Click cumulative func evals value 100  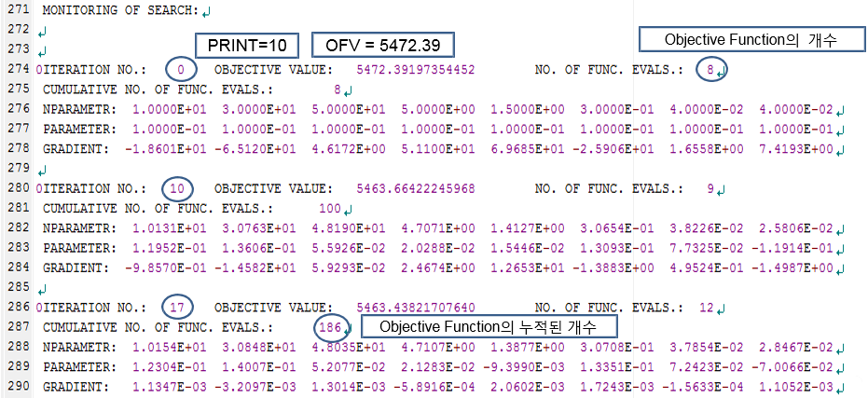click(329, 208)
